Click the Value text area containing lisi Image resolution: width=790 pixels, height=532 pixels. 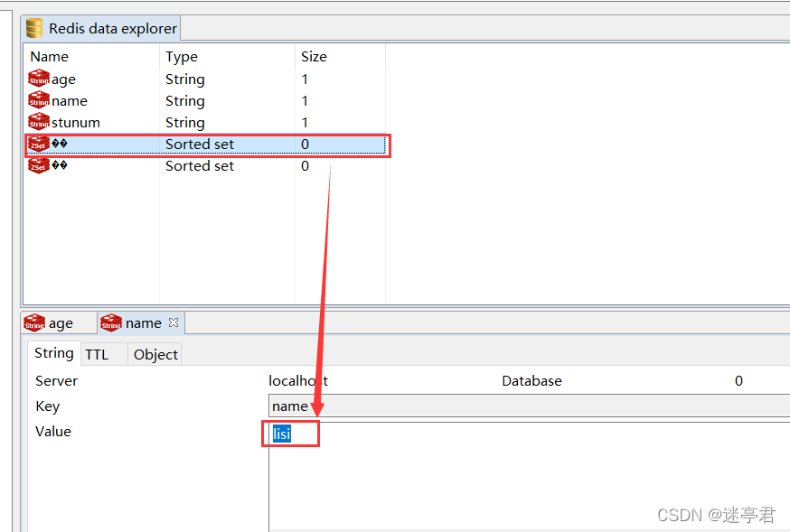click(x=529, y=477)
